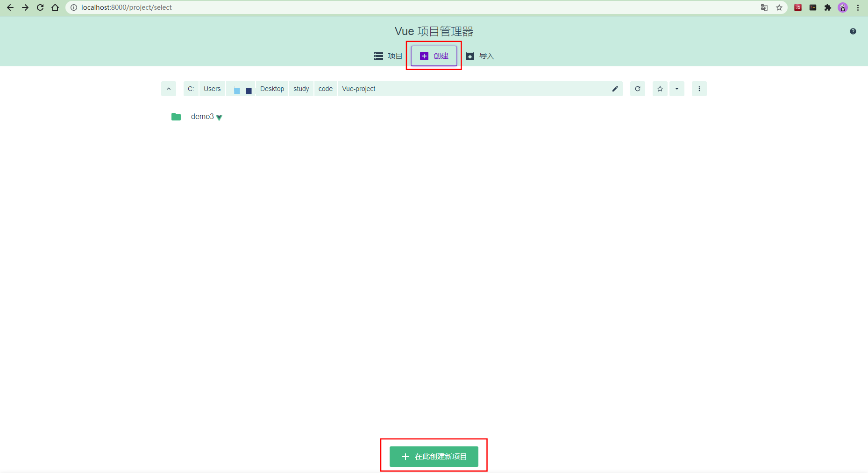
Task: Open the 导入 tab
Action: coord(480,56)
